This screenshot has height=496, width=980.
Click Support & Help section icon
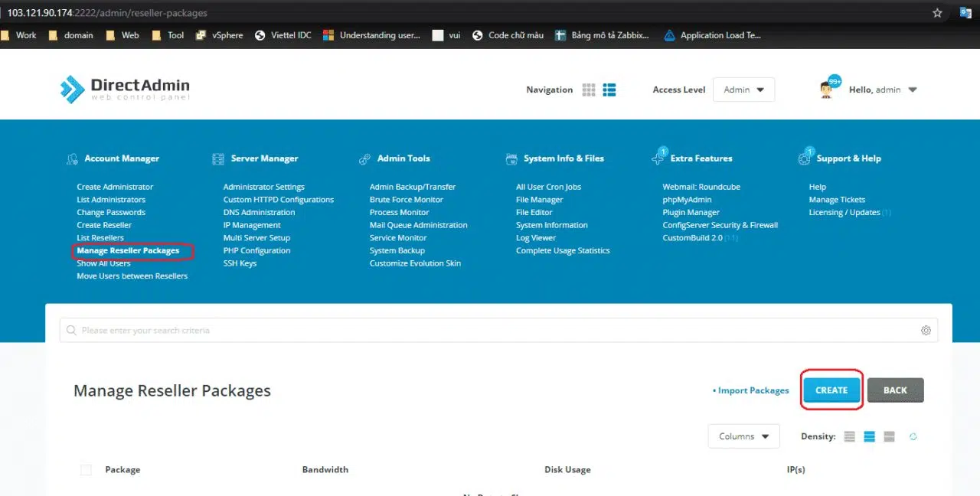click(805, 157)
